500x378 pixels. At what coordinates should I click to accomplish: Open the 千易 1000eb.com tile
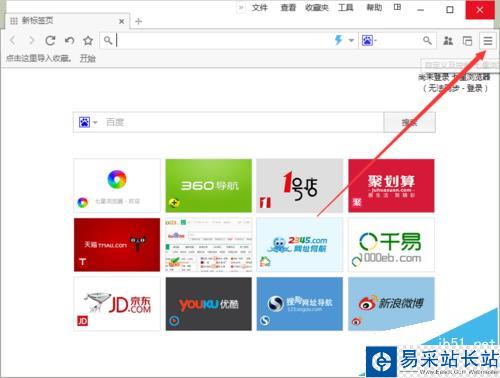click(x=391, y=245)
